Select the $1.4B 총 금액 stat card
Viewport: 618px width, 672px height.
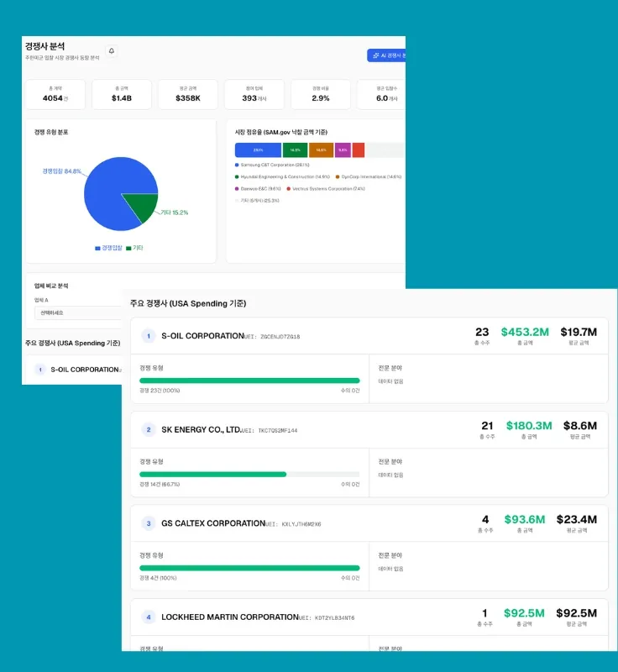tap(122, 94)
